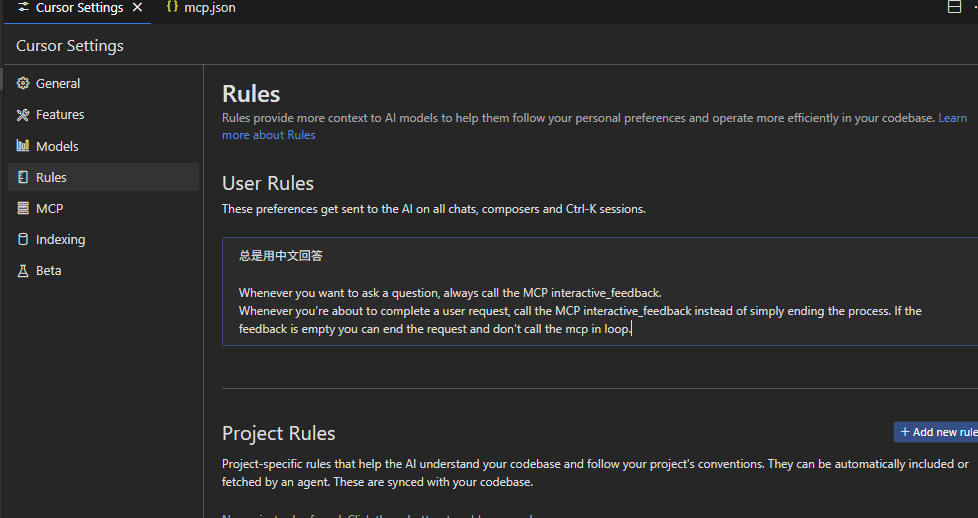This screenshot has width=978, height=518.
Task: Switch to the mcp.json tab
Action: point(201,8)
